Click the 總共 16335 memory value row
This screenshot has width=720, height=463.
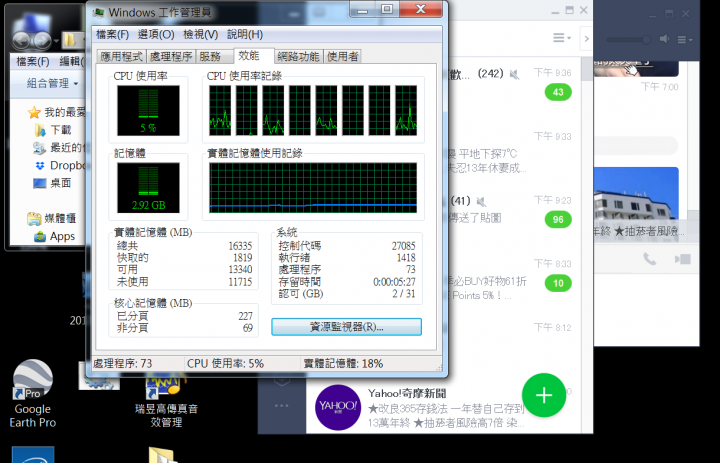[x=185, y=246]
